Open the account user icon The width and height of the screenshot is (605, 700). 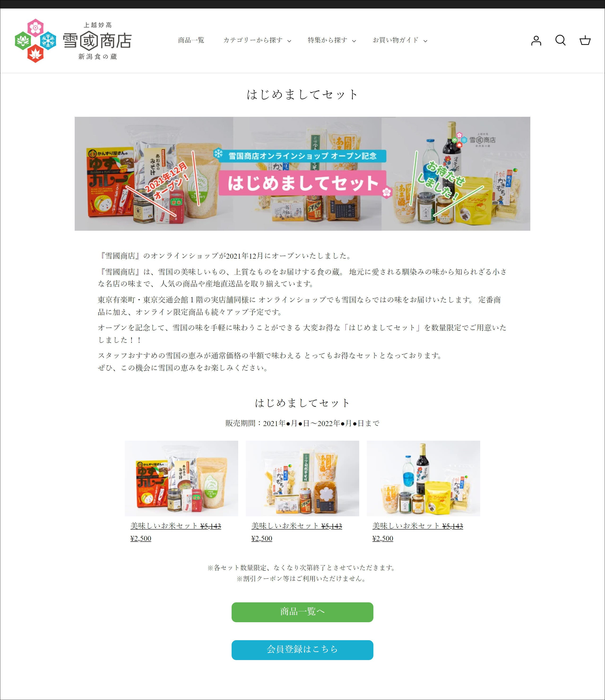[x=536, y=40]
